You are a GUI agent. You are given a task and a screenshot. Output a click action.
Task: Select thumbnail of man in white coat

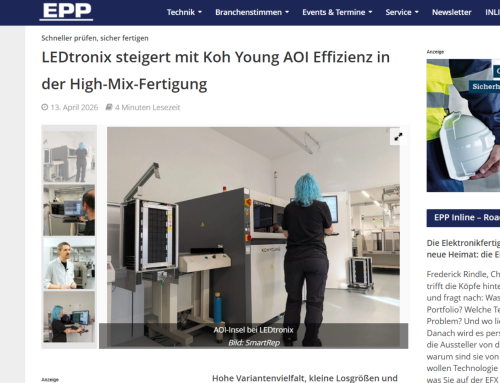coord(69,264)
